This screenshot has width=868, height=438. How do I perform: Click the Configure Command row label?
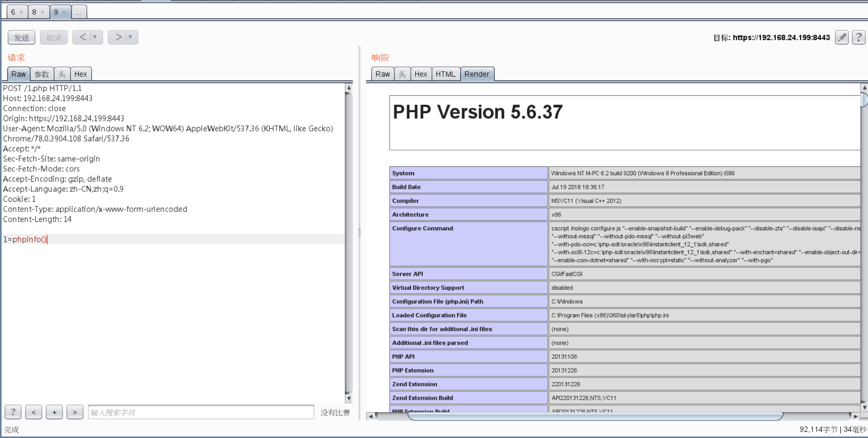(423, 228)
